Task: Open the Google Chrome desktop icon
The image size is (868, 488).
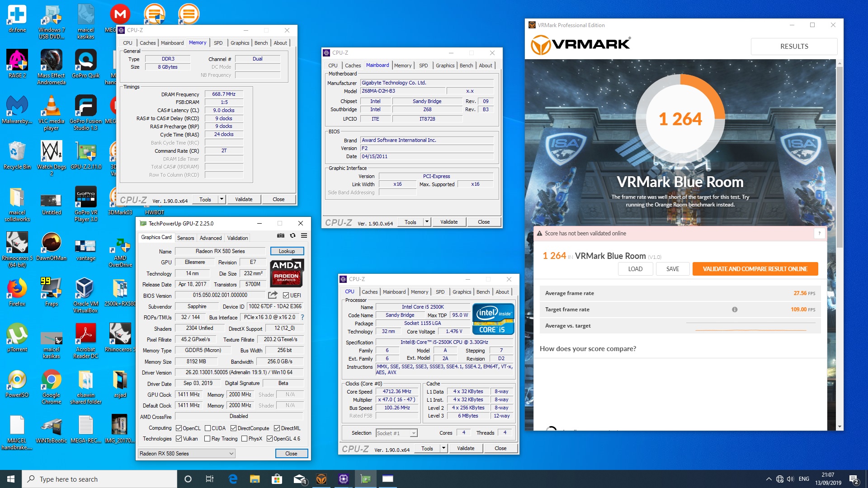Action: 52,387
